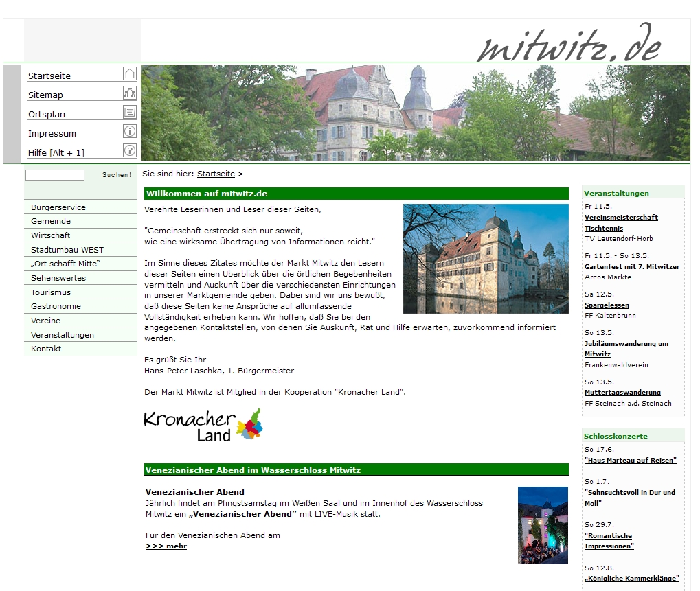This screenshot has height=591, width=700.
Task: Click the Impressum info icon
Action: click(129, 131)
